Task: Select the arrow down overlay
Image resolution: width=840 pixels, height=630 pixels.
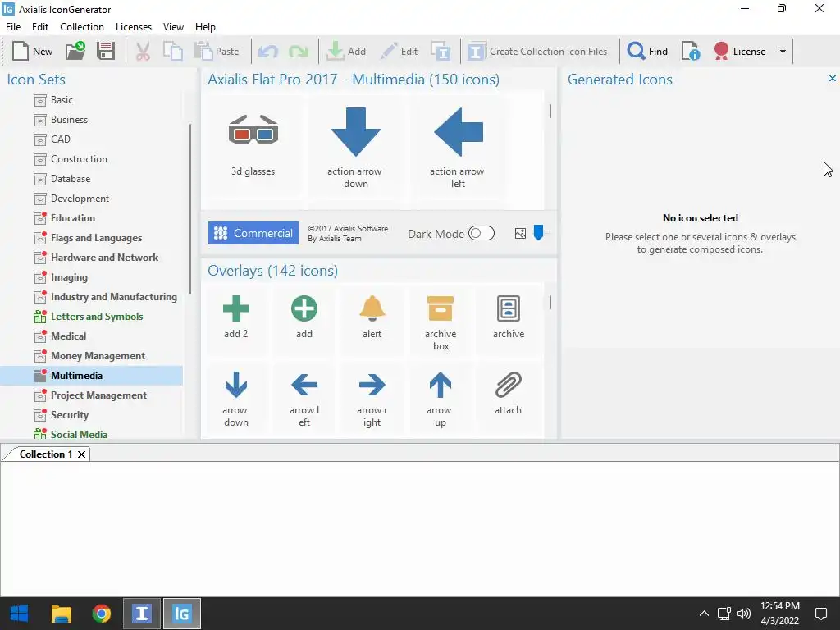Action: (x=235, y=399)
